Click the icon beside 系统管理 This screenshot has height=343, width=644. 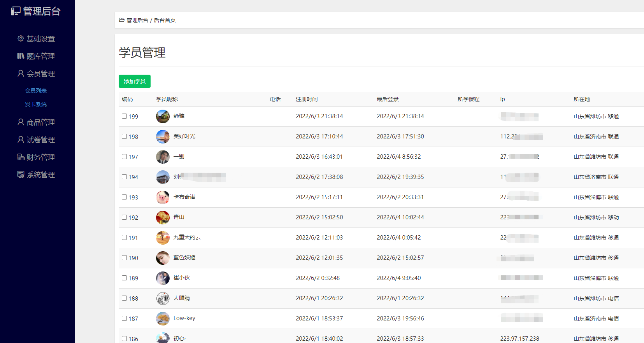21,174
